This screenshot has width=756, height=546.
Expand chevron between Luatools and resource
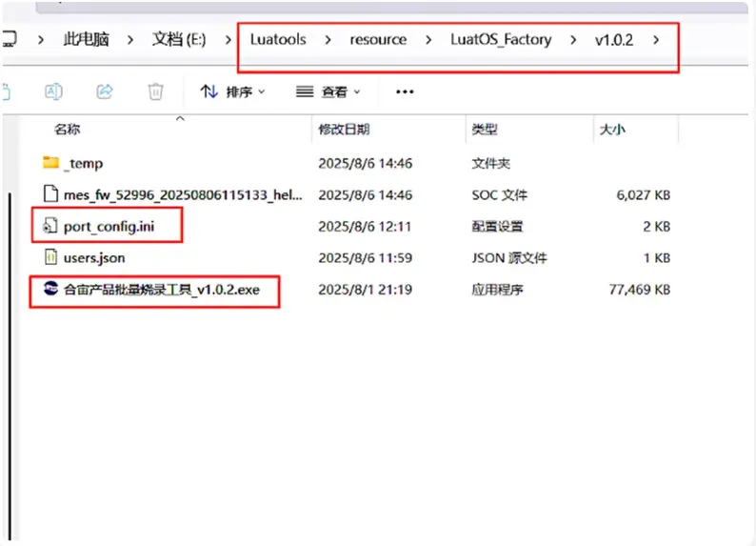(328, 40)
